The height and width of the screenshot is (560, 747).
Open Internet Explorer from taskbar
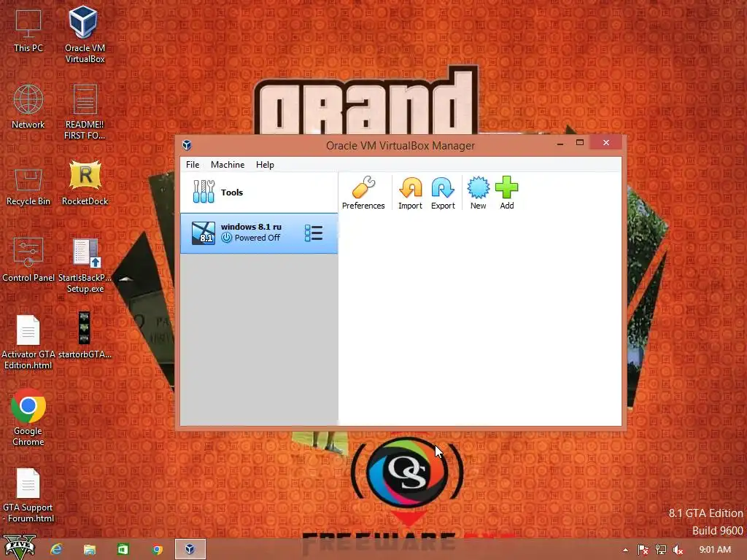(x=57, y=549)
